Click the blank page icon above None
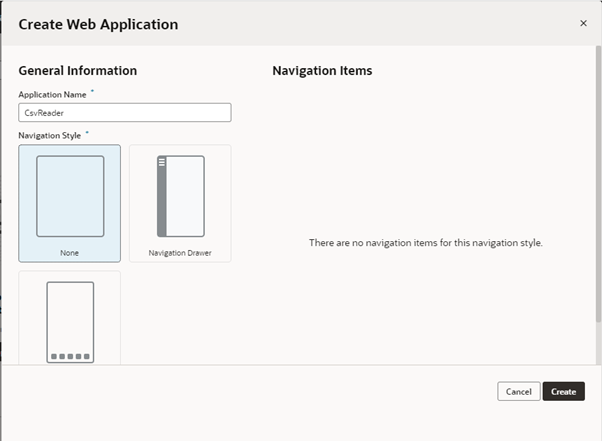Image resolution: width=602 pixels, height=441 pixels. pyautogui.click(x=70, y=196)
